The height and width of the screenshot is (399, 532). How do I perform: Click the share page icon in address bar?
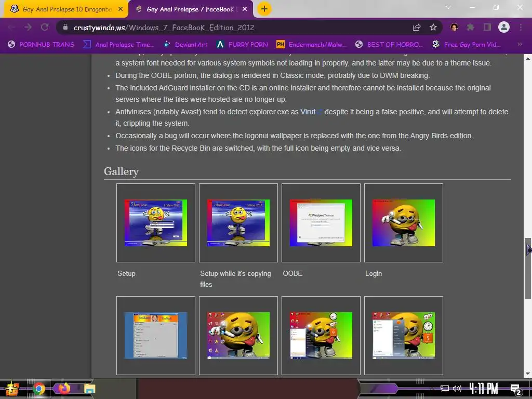tap(417, 28)
